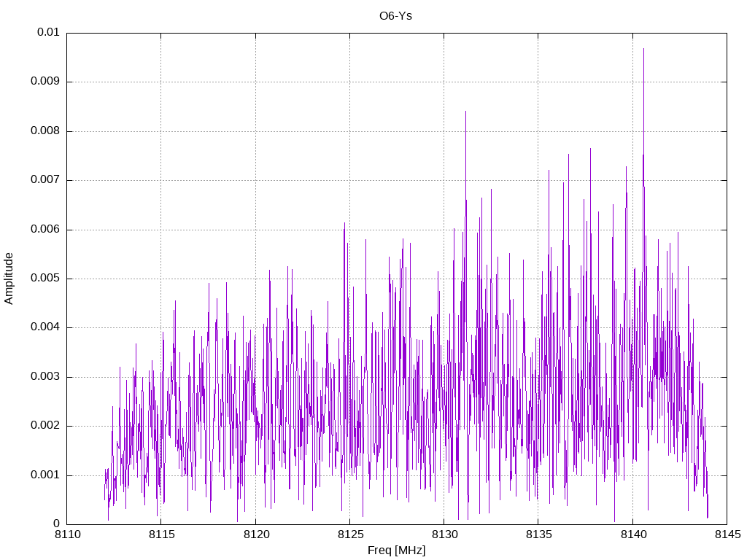Click the 0.007 y-axis tick label
Image resolution: width=747 pixels, height=560 pixels.
tap(45, 180)
